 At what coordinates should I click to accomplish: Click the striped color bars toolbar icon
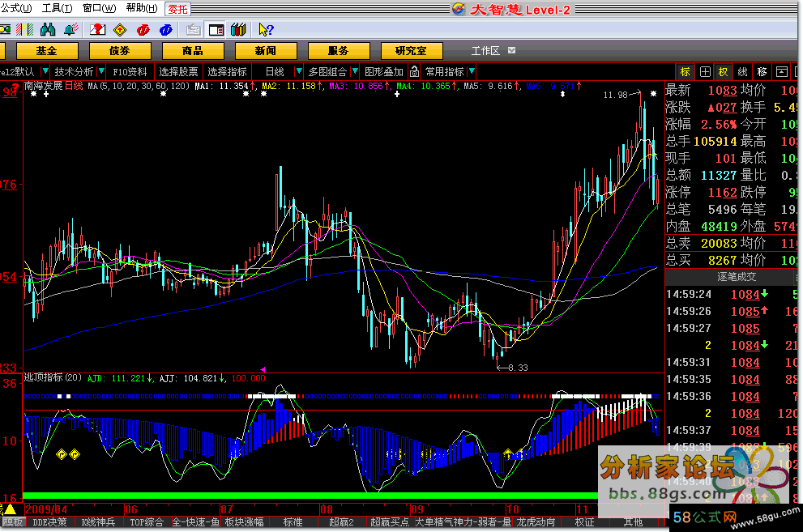click(x=24, y=30)
